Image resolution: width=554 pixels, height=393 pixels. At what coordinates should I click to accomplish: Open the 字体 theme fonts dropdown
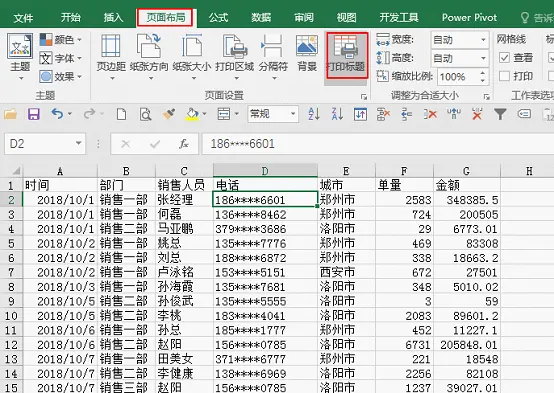60,58
